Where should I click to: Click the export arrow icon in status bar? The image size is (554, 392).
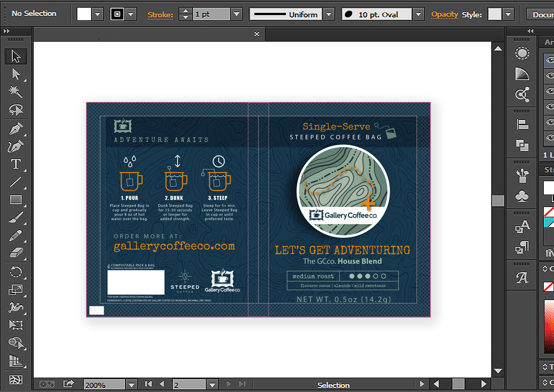point(68,384)
